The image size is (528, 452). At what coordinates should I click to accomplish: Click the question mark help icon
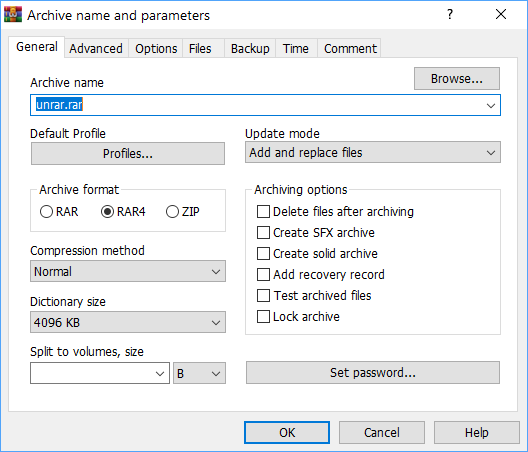coord(450,14)
